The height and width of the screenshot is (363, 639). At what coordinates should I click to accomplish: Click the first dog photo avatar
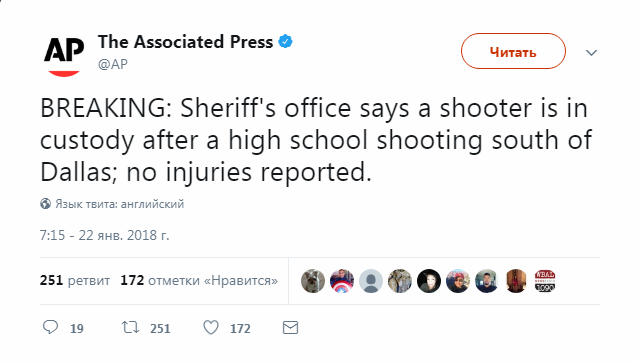(x=313, y=281)
